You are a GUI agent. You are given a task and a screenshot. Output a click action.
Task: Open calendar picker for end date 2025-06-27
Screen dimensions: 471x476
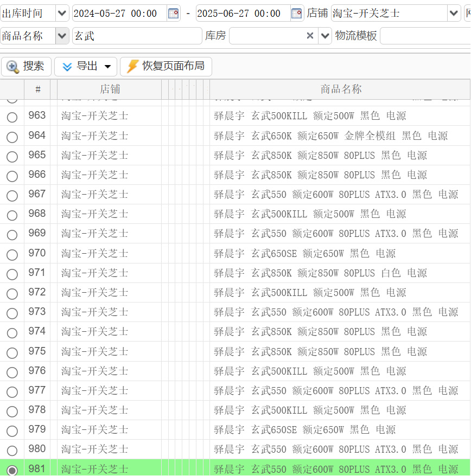(x=296, y=14)
